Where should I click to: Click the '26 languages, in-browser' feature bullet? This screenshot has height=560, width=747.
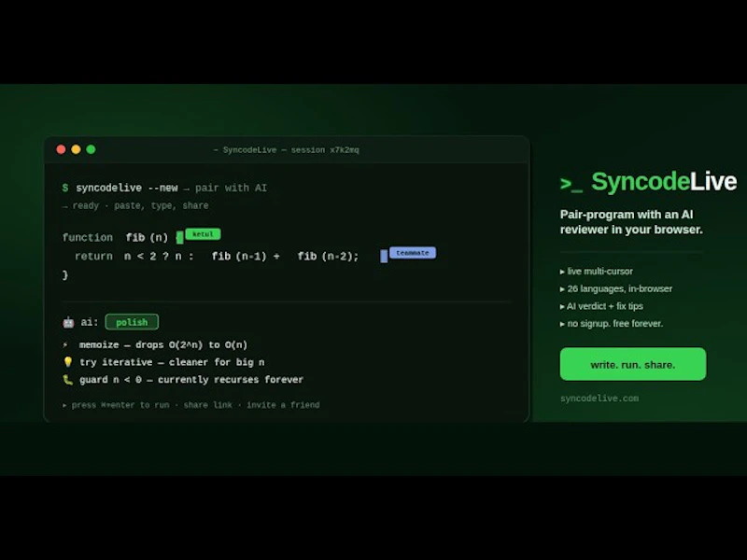[616, 288]
